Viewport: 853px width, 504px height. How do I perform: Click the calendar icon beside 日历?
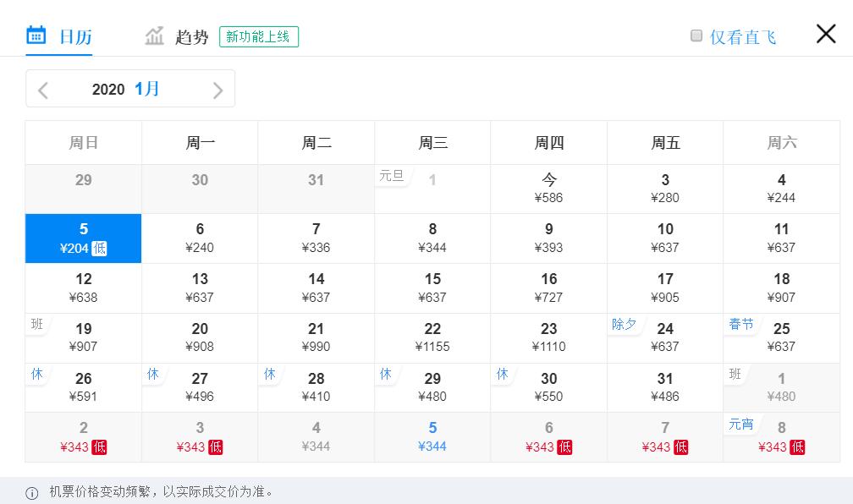[36, 35]
